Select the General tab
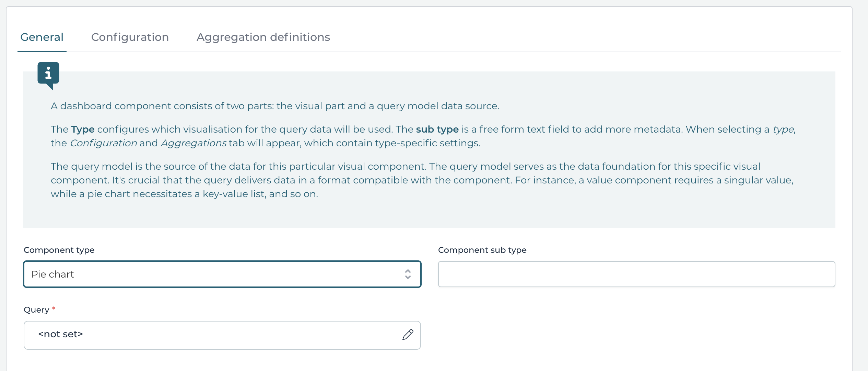Screen dimensions: 868x371 pyautogui.click(x=42, y=37)
